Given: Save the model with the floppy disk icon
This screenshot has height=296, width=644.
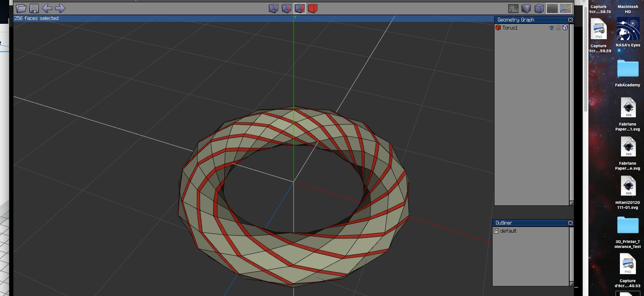Looking at the screenshot, I should (x=34, y=8).
